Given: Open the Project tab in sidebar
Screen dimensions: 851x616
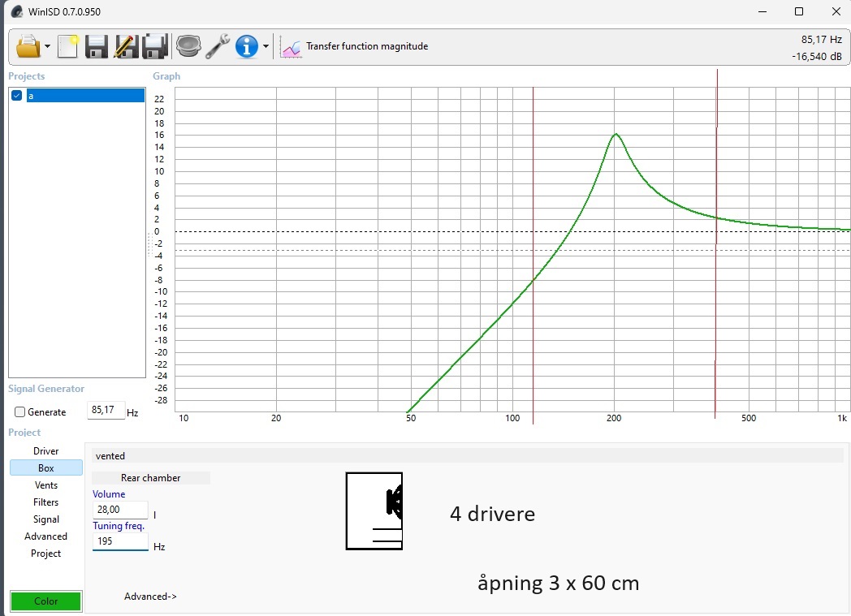Looking at the screenshot, I should (45, 554).
